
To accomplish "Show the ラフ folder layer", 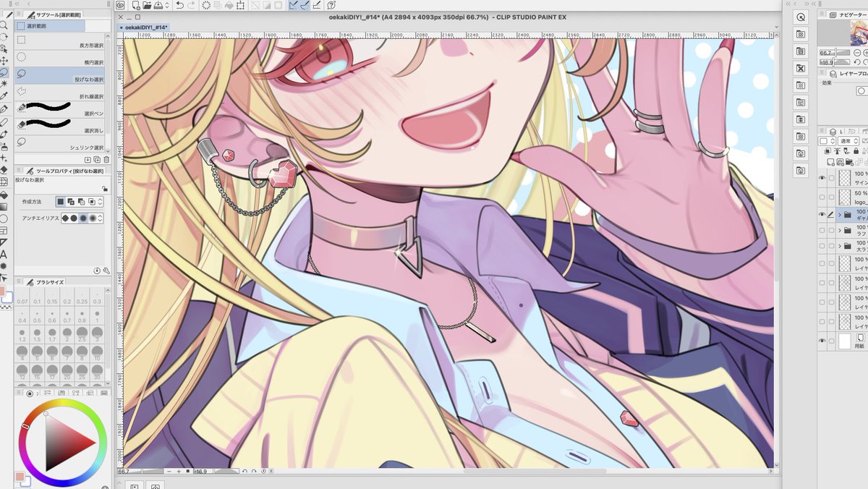I will coord(822,231).
